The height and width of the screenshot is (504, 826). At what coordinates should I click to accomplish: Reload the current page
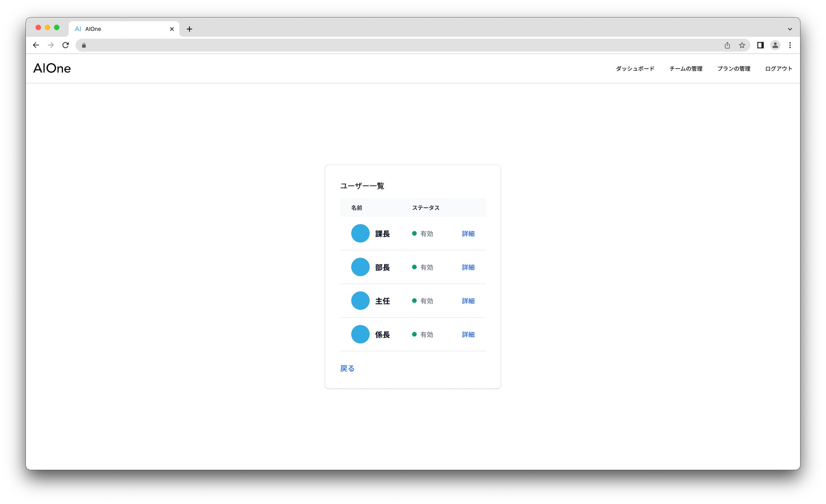tap(66, 45)
